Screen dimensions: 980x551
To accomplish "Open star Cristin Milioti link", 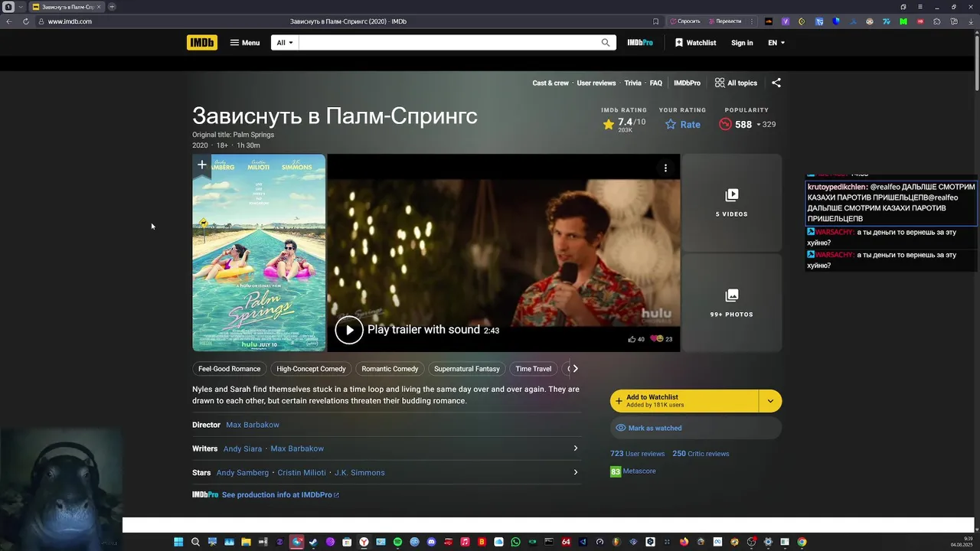I will point(302,473).
